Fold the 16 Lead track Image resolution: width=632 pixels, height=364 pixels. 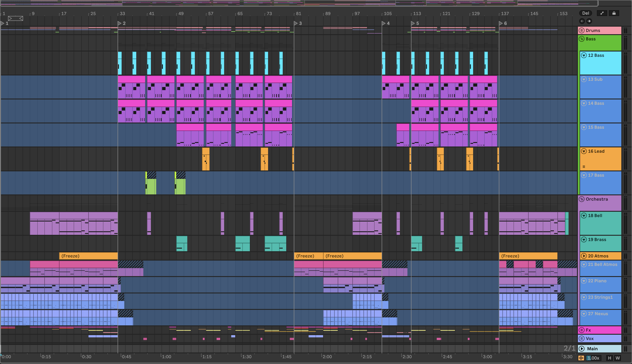tap(584, 151)
